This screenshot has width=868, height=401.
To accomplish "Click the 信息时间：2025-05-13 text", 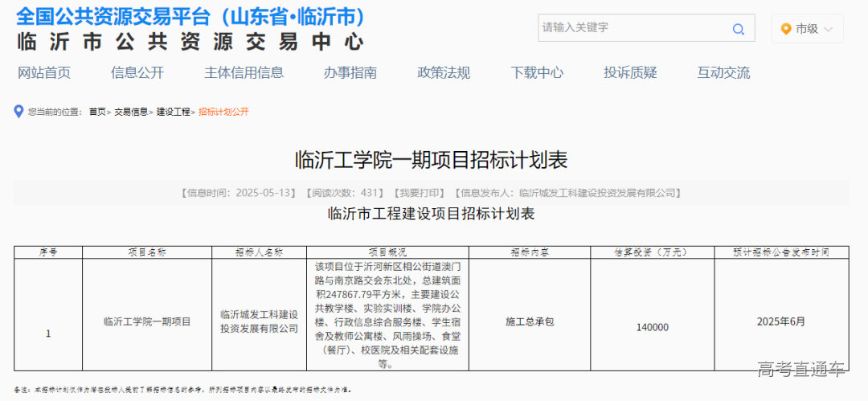I will tap(240, 193).
